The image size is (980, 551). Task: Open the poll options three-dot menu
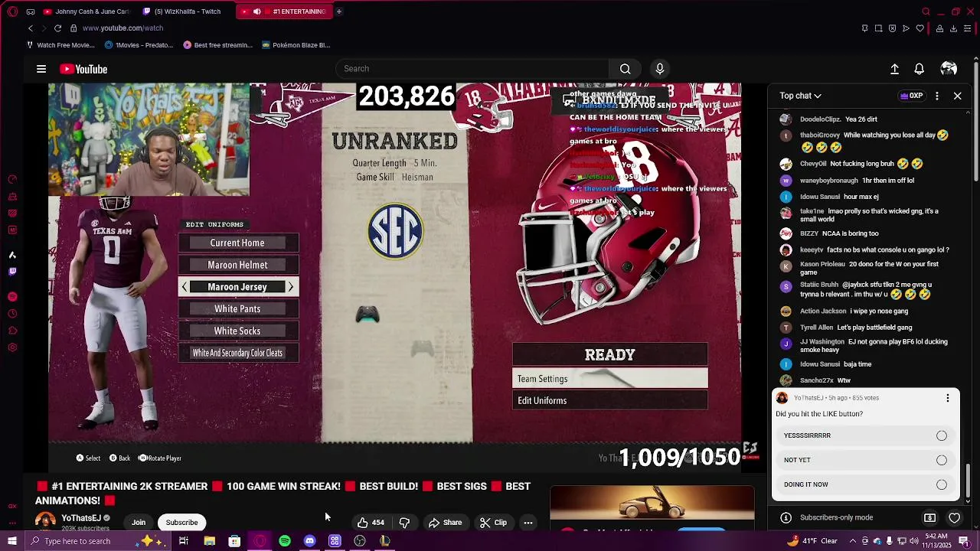(x=948, y=398)
